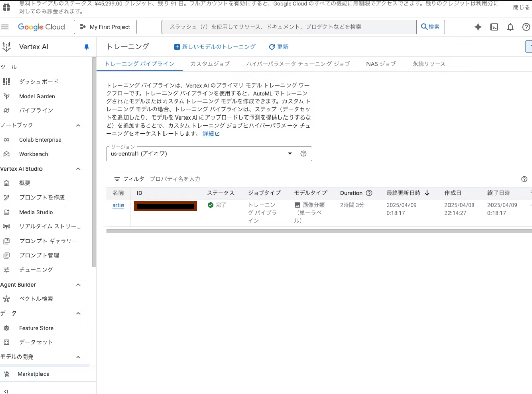Select the Model Garden icon in sidebar
The height and width of the screenshot is (394, 532).
7,96
